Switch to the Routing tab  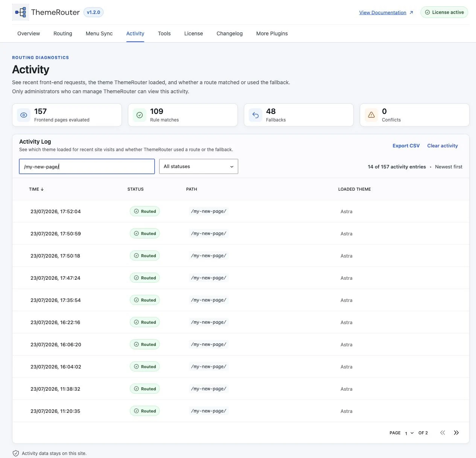(63, 33)
